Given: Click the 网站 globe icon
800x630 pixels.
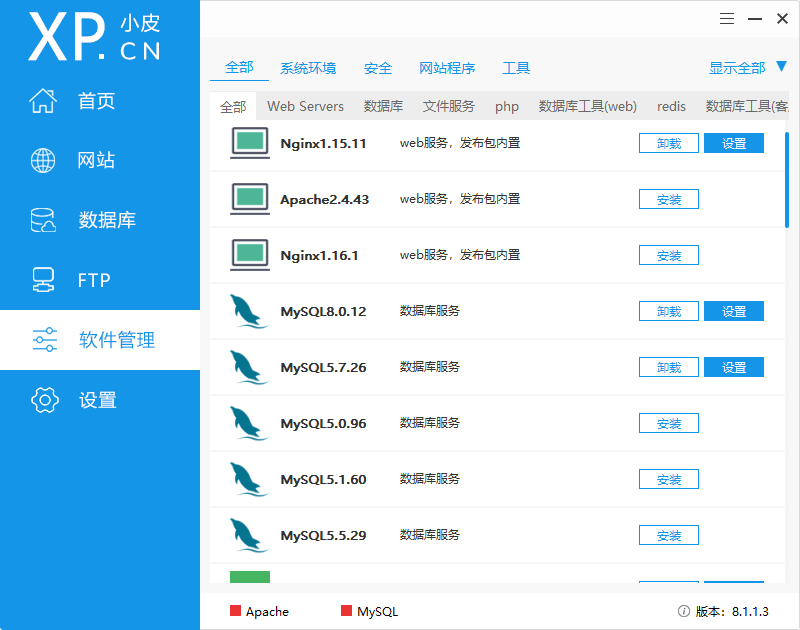Looking at the screenshot, I should [x=43, y=161].
